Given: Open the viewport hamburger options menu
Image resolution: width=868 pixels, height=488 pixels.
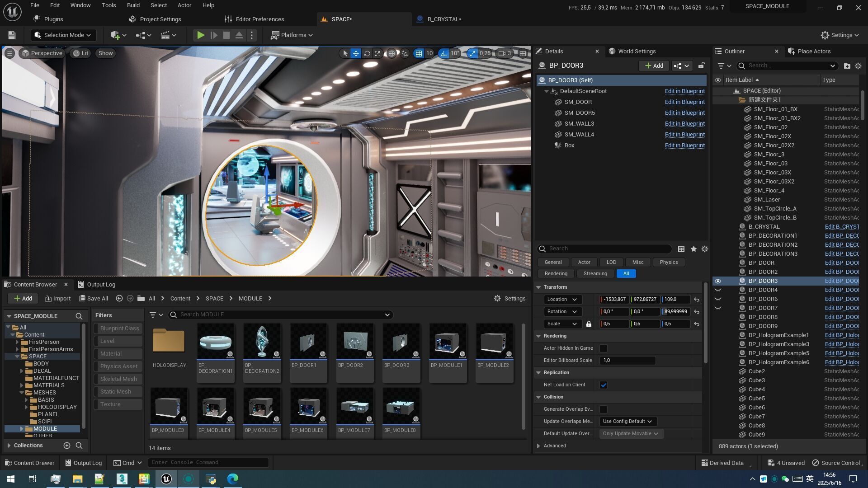Looking at the screenshot, I should (9, 53).
